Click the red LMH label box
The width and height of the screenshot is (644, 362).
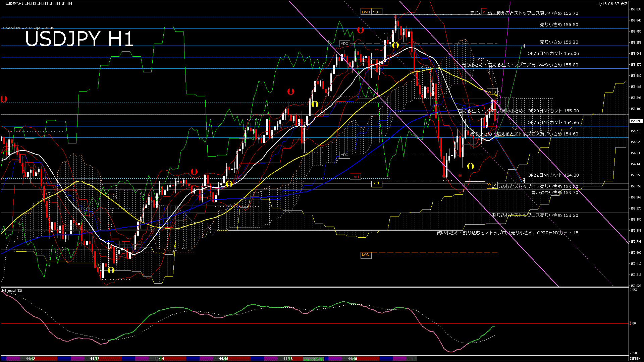click(x=355, y=177)
